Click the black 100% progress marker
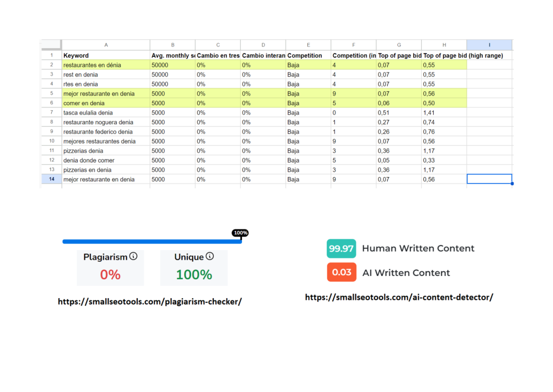 coord(240,233)
